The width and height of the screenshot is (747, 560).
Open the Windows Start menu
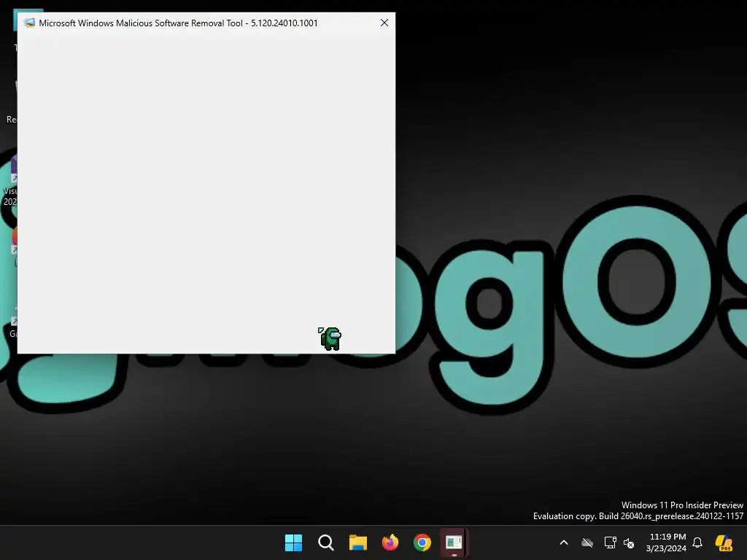tap(293, 542)
